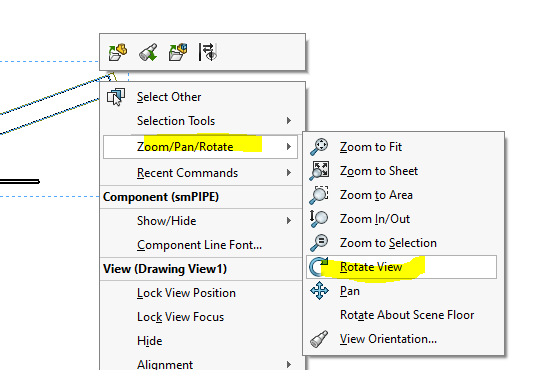The height and width of the screenshot is (370, 558).
Task: Expand the Recent Commands submenu arrow
Action: click(x=289, y=173)
